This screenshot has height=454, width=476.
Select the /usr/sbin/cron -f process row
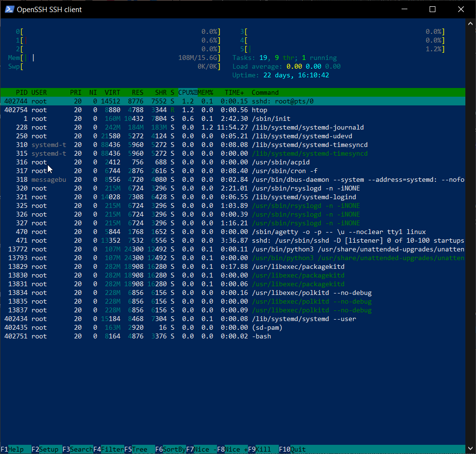233,171
